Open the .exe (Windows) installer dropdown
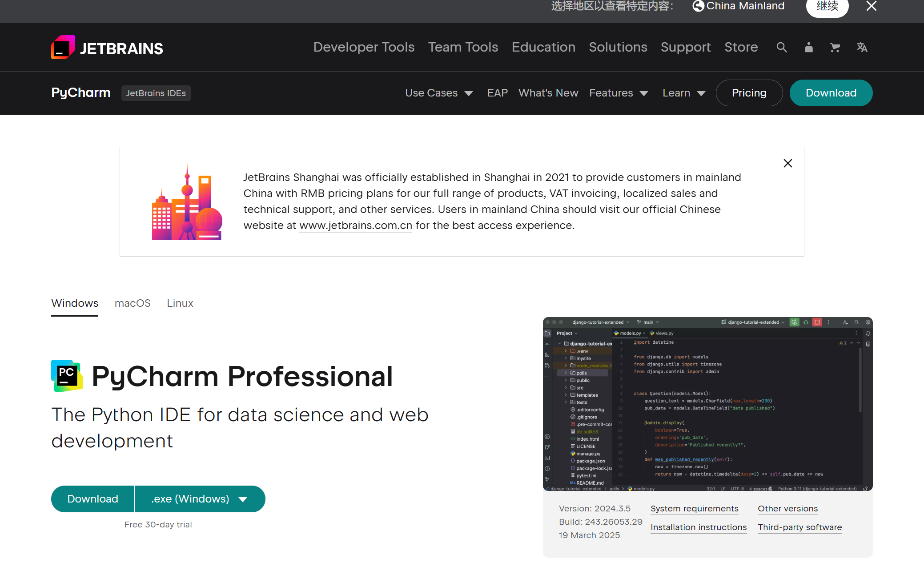This screenshot has height=587, width=924. tap(200, 499)
